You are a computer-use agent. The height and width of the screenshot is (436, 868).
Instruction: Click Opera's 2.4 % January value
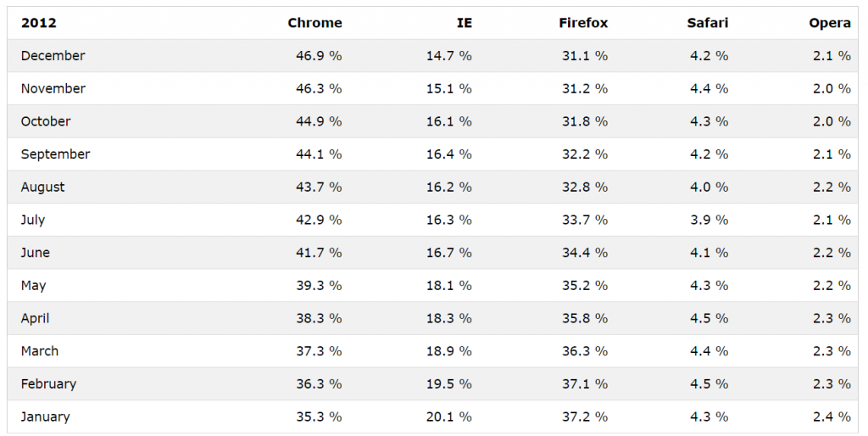coord(832,416)
